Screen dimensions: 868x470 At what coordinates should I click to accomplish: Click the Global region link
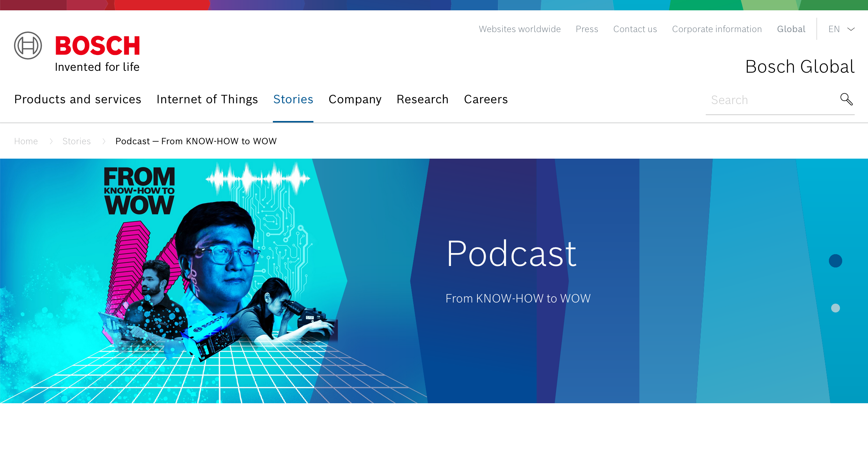point(791,29)
